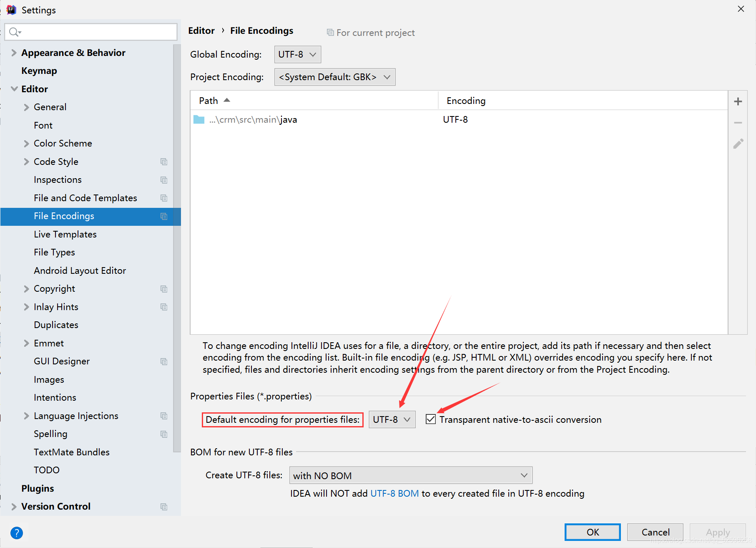Sort by the Path column header

click(314, 101)
